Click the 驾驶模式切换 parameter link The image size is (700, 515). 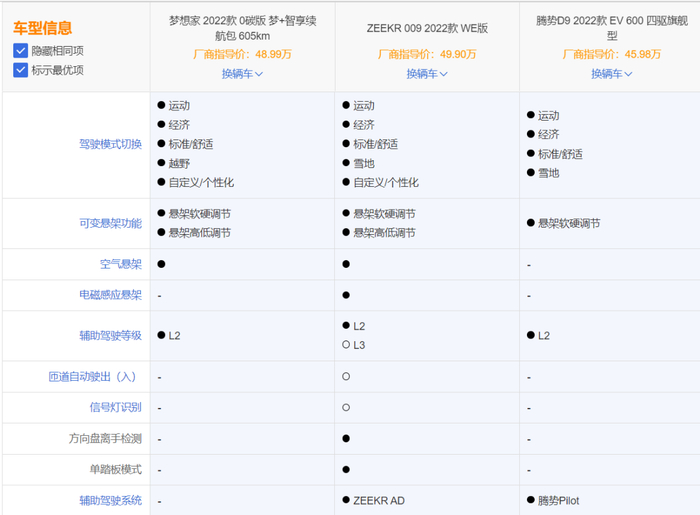coord(110,144)
